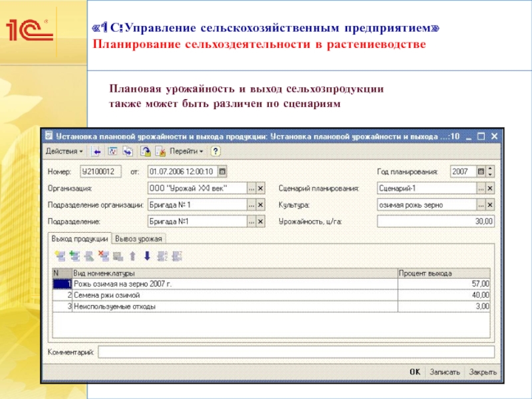Move row up with the up arrow icon
This screenshot has height=399, width=532.
click(x=133, y=255)
